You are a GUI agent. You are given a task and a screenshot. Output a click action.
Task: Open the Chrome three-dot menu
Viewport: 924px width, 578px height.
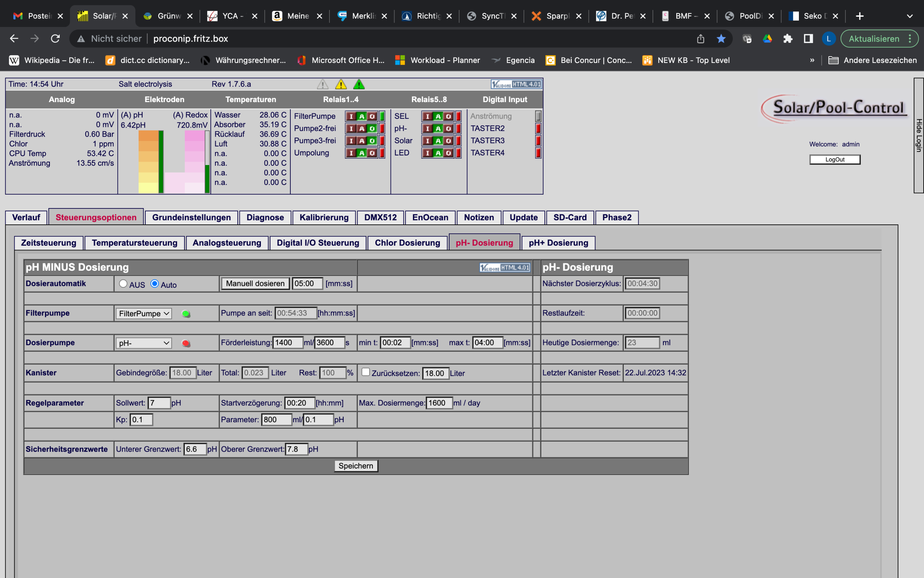pyautogui.click(x=910, y=39)
